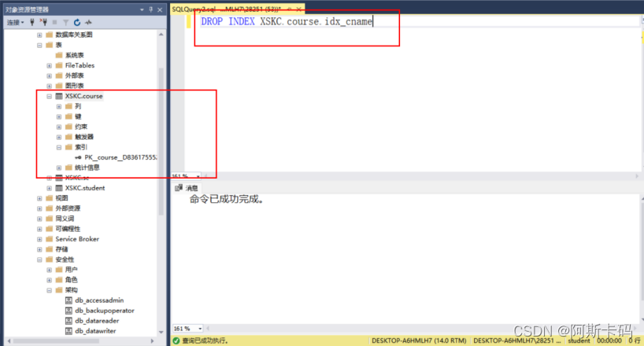The height and width of the screenshot is (346, 644).
Task: Click into the DROP INDEX query text
Action: [x=287, y=21]
